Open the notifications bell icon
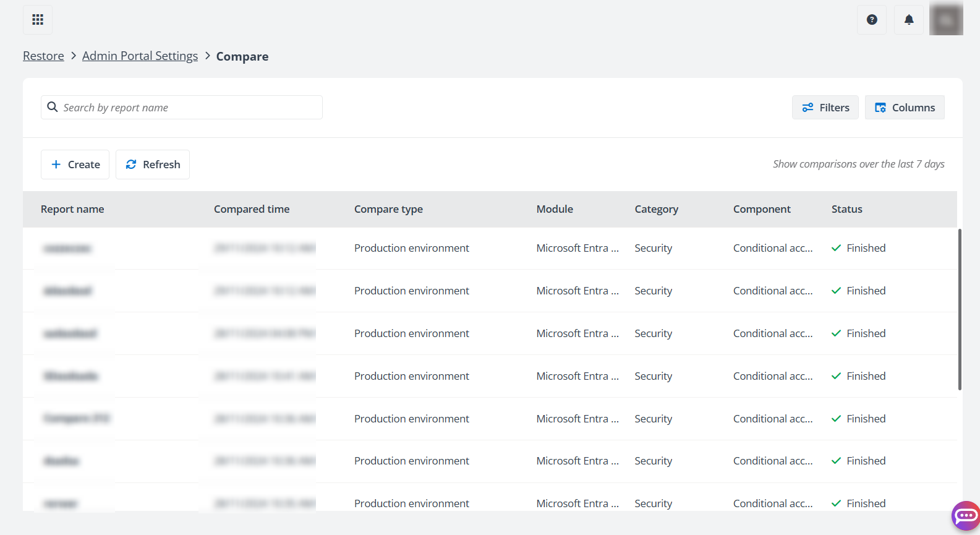The width and height of the screenshot is (980, 535). tap(909, 20)
